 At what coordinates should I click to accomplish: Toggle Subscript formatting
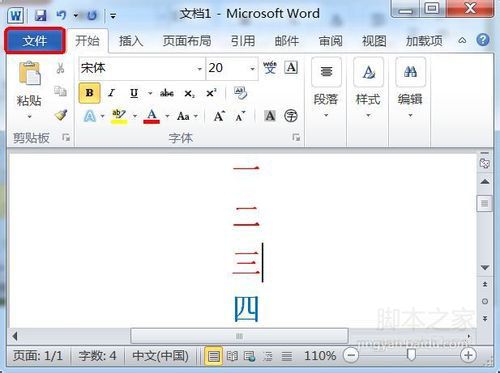coord(189,94)
